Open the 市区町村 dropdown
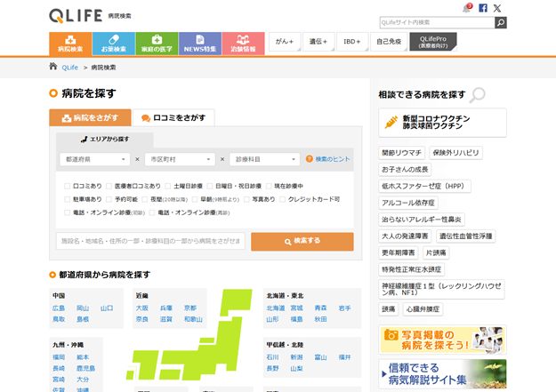The height and width of the screenshot is (392, 556). coord(180,159)
